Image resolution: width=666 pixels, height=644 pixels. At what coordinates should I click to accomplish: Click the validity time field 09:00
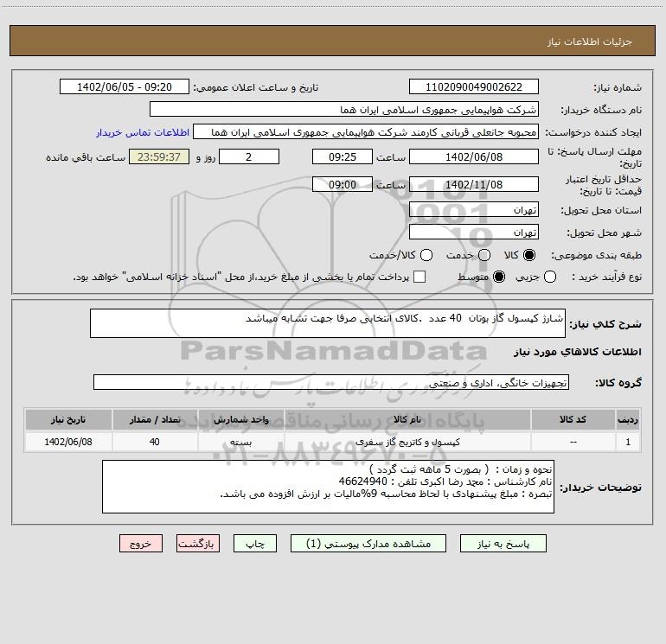(x=343, y=184)
